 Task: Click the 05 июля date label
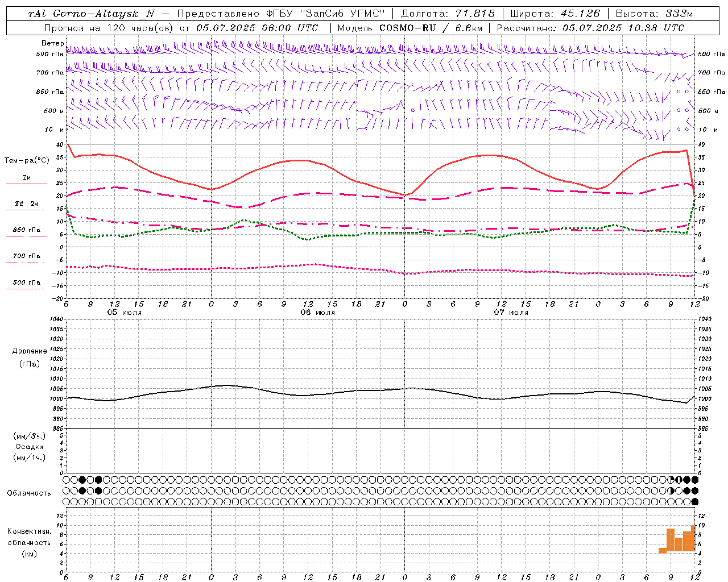coord(125,313)
